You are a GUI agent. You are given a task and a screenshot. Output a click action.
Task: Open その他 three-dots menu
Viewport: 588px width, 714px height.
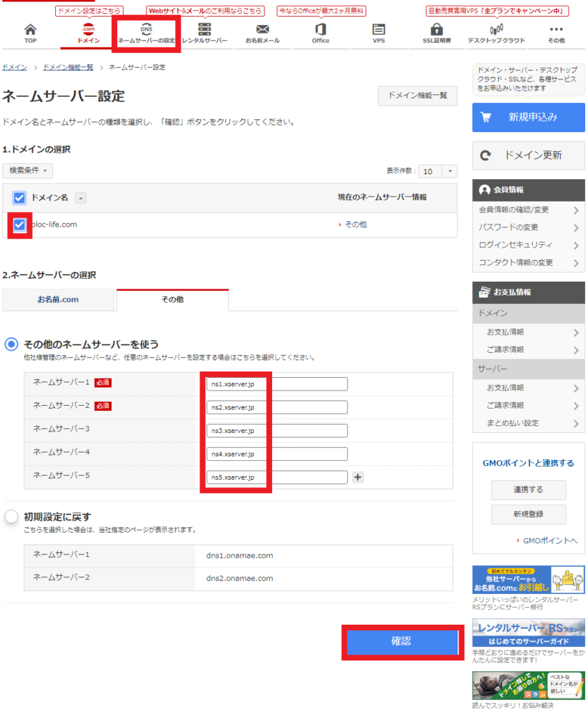[x=556, y=33]
